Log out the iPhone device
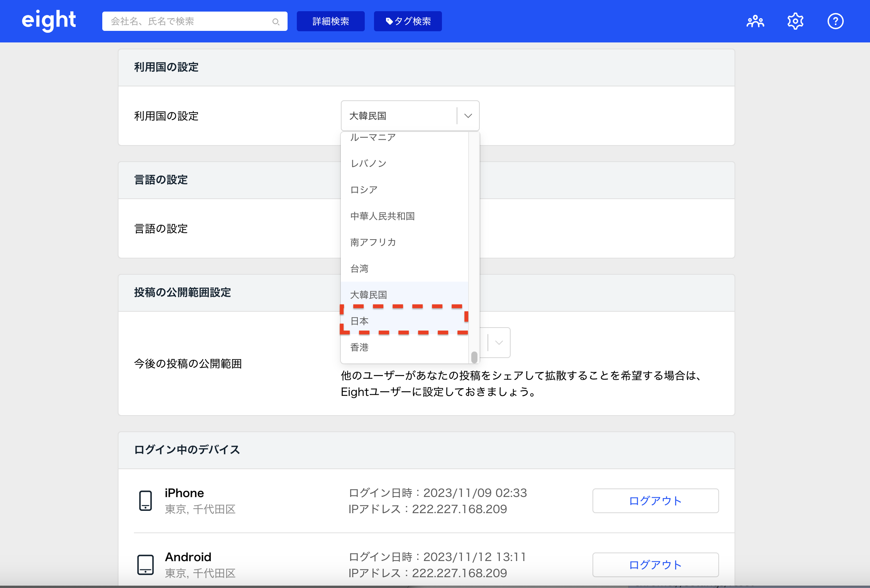 click(x=655, y=501)
